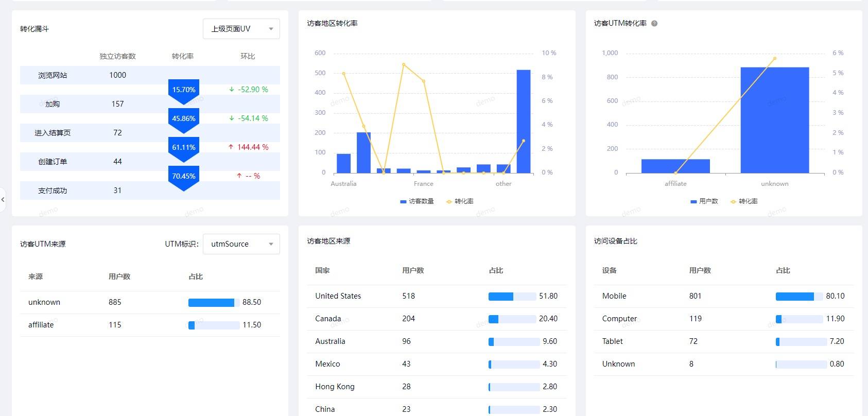868x416 pixels.
Task: Open the utmSource UTM标识 dropdown
Action: point(241,244)
